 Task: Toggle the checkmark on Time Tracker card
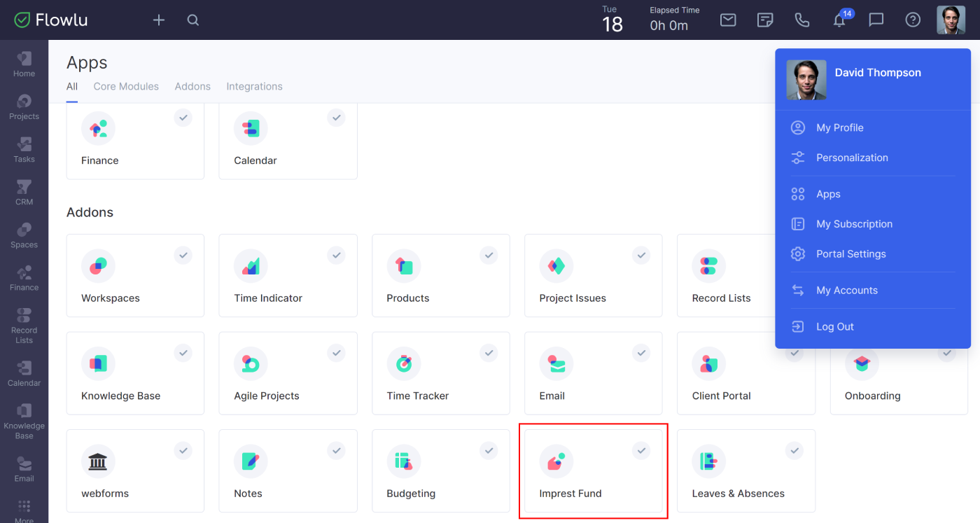489,354
